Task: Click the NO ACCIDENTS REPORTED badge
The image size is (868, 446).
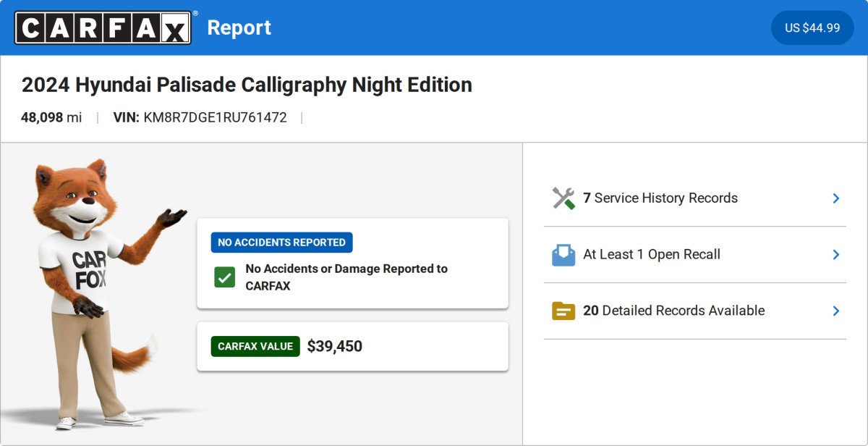Action: click(x=282, y=243)
